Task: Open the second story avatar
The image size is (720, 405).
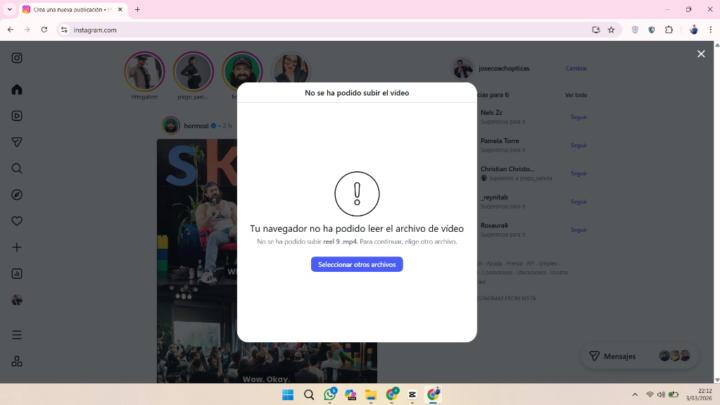Action: click(x=193, y=71)
